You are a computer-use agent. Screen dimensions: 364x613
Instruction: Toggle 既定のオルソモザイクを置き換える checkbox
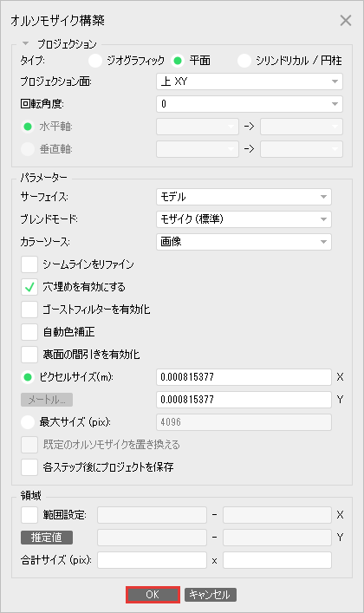coord(29,445)
